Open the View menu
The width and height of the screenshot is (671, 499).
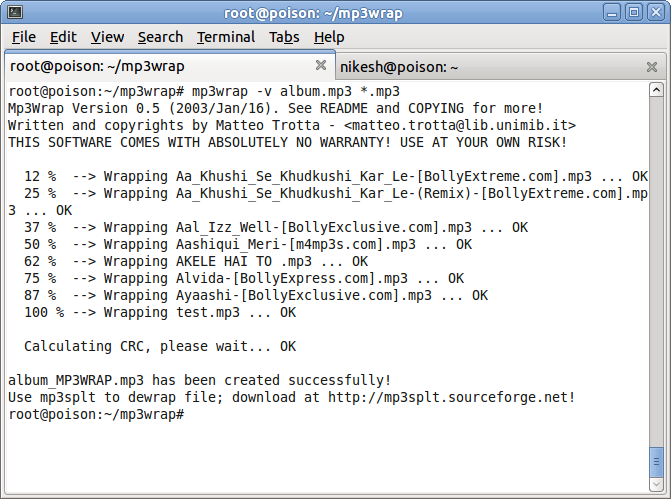pos(107,37)
